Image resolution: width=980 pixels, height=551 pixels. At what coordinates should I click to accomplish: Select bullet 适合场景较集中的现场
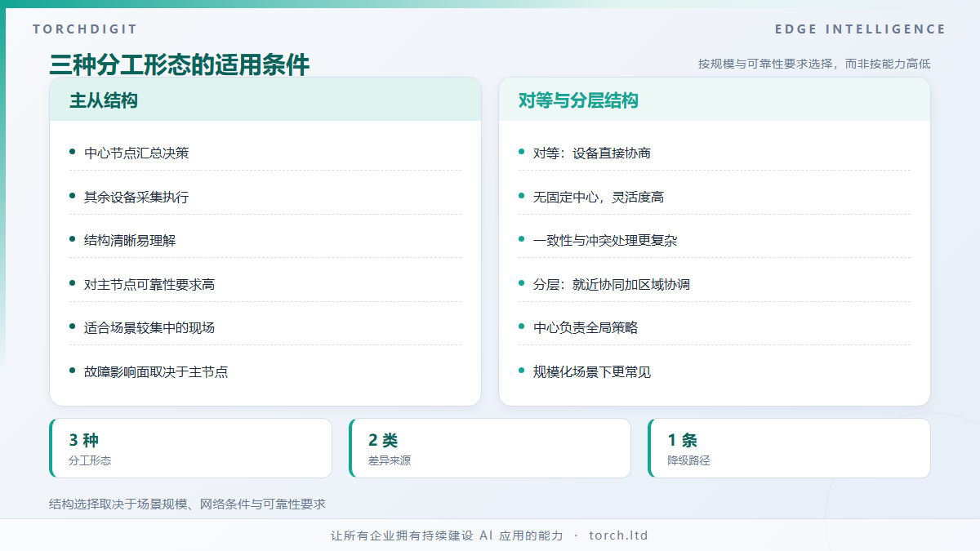(x=149, y=327)
